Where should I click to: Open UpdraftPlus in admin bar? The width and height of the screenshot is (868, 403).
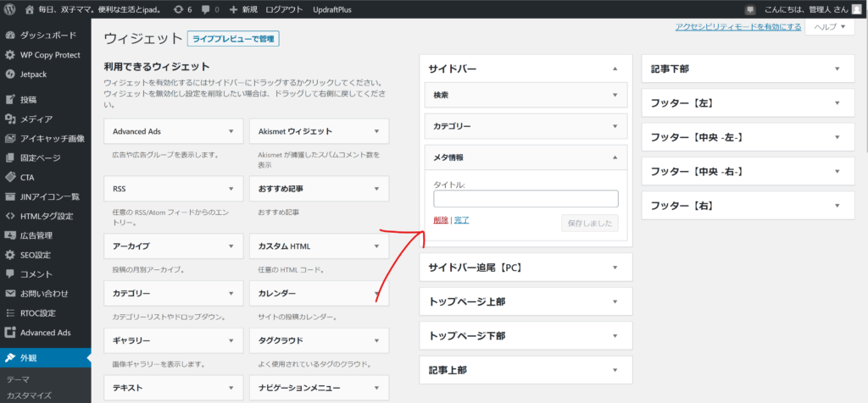pyautogui.click(x=331, y=9)
